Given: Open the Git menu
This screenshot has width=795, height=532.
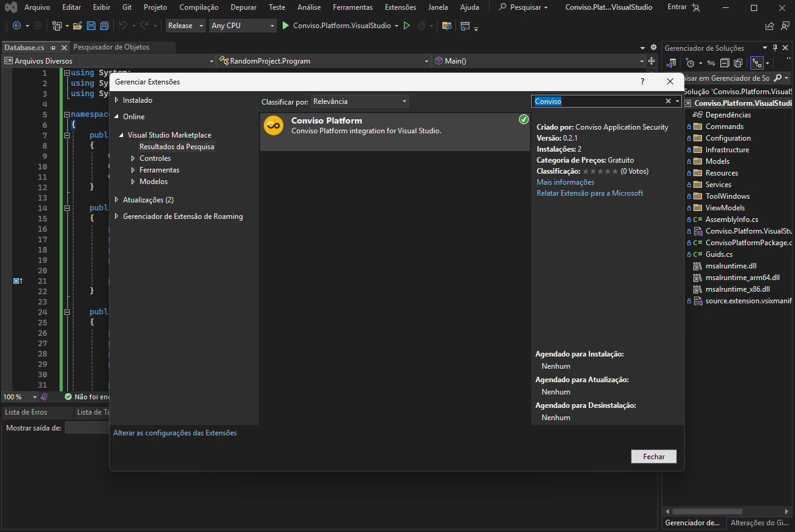Looking at the screenshot, I should [127, 7].
